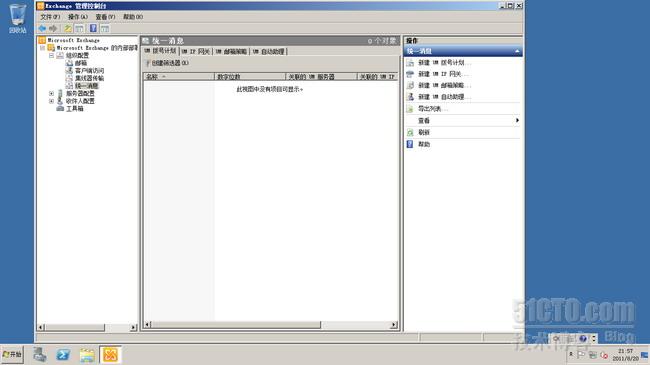The image size is (650, 365).
Task: Open the 文件 menu
Action: pos(50,17)
